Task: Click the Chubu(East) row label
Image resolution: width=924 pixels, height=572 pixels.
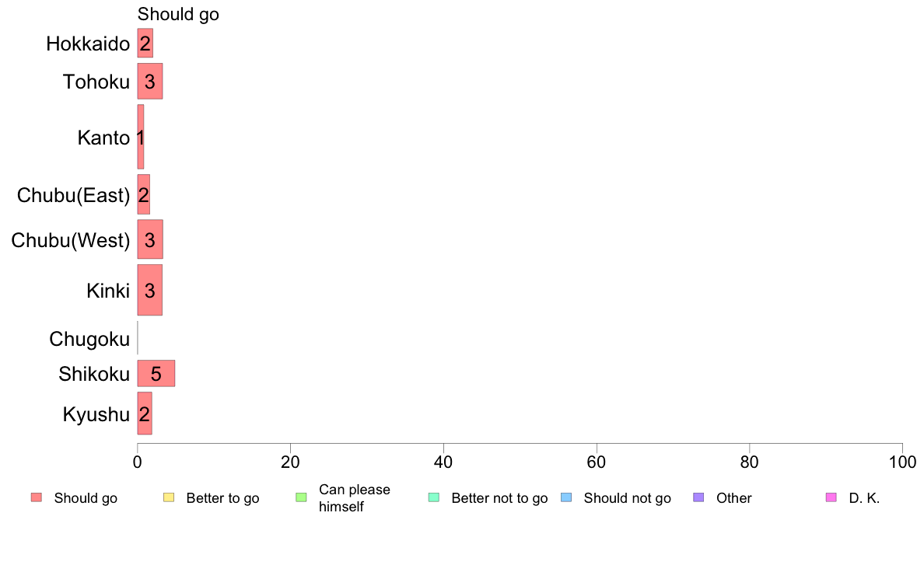Action: 74,195
